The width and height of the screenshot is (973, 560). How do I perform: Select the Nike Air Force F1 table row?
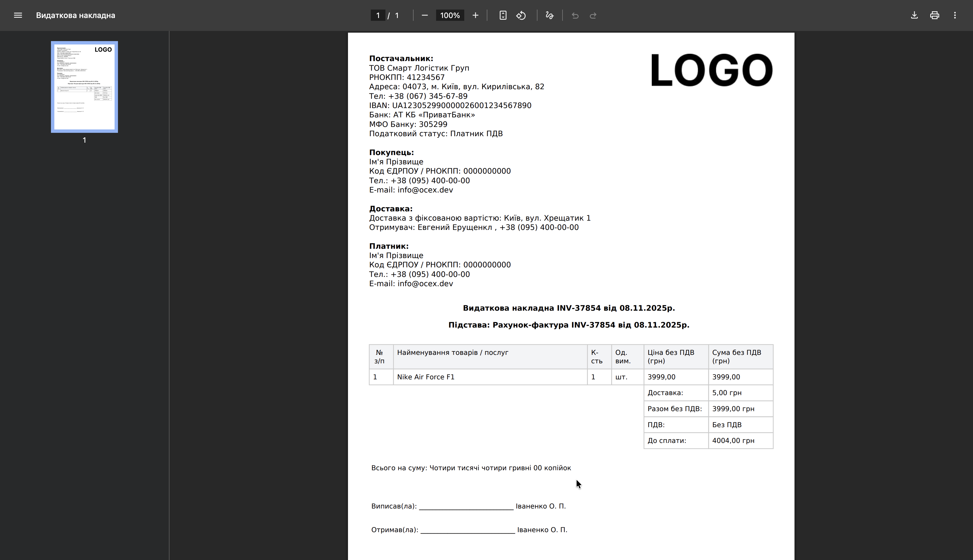click(x=426, y=377)
